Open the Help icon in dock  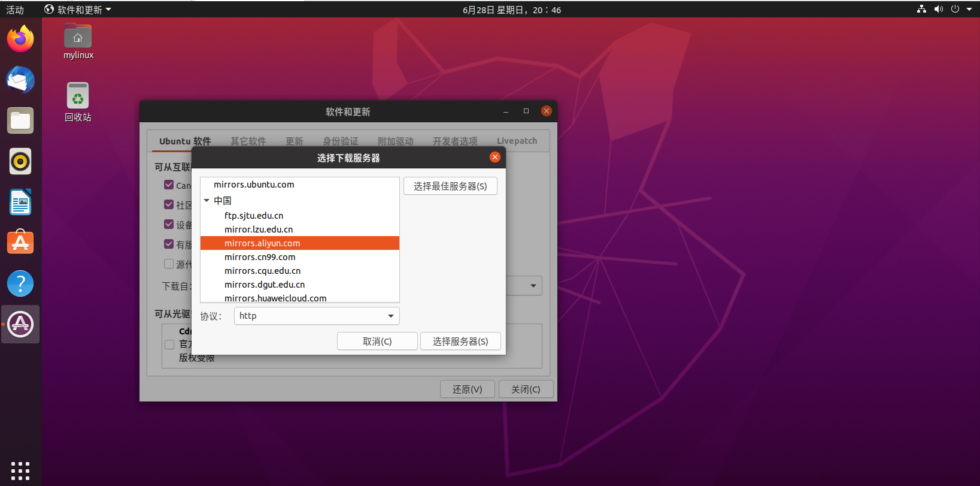(20, 283)
